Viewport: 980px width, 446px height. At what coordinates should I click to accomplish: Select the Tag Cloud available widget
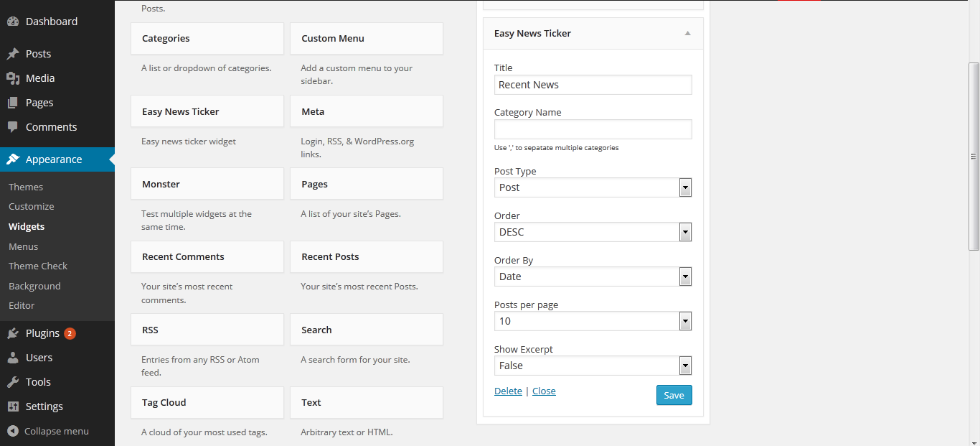point(207,402)
